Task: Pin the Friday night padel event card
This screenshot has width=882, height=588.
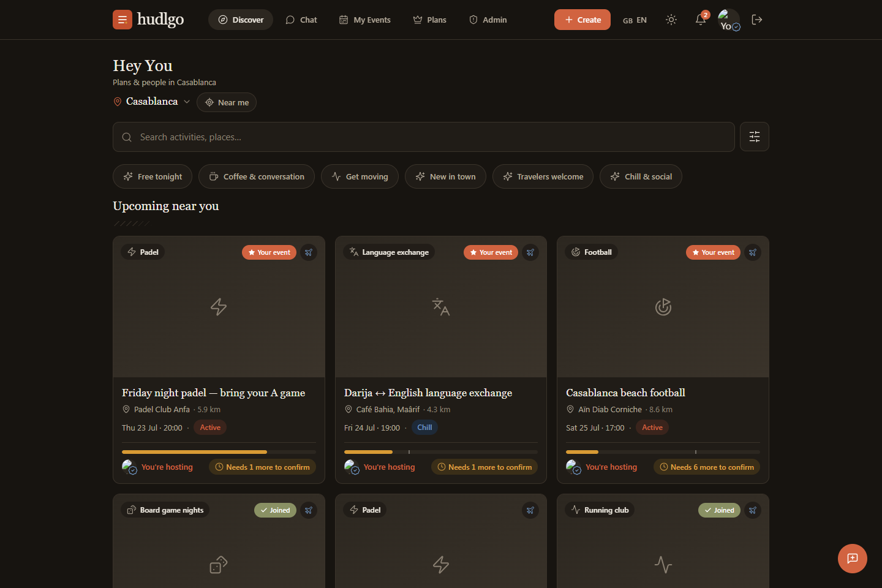Action: point(309,252)
